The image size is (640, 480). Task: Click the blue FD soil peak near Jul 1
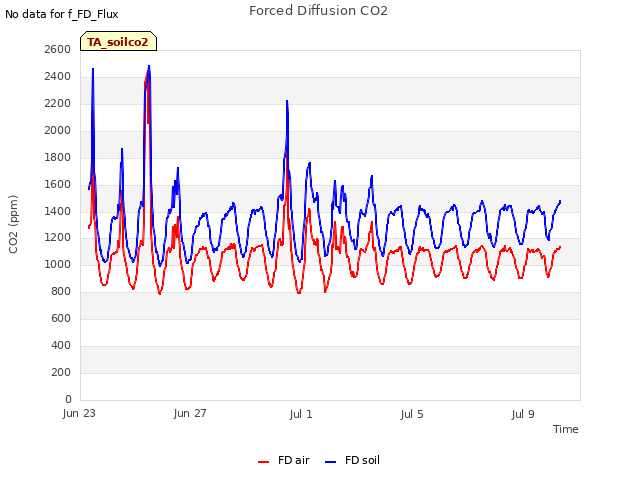[x=287, y=101]
